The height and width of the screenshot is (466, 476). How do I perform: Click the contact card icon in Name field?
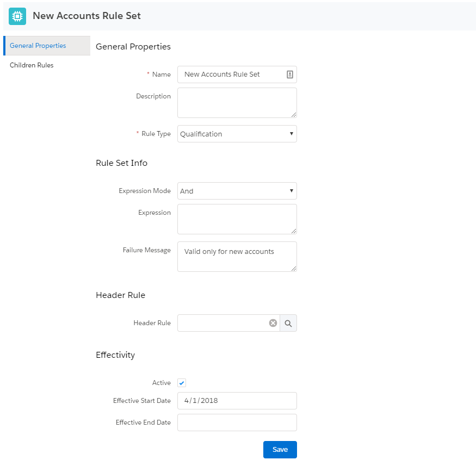pyautogui.click(x=289, y=74)
